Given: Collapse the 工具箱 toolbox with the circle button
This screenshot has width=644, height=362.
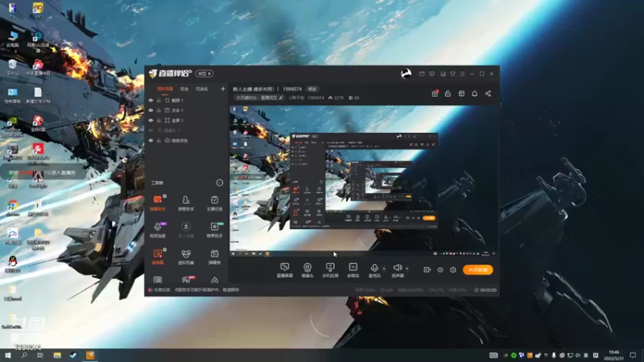Looking at the screenshot, I should point(220,183).
